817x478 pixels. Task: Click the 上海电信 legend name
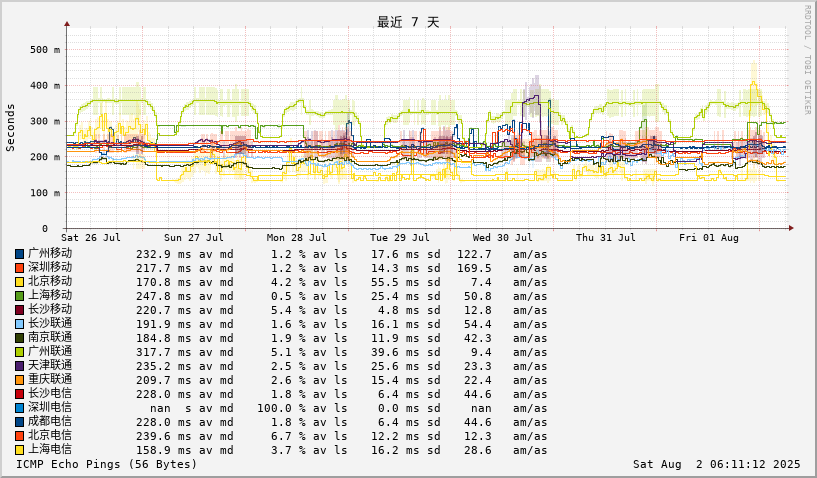(x=50, y=450)
